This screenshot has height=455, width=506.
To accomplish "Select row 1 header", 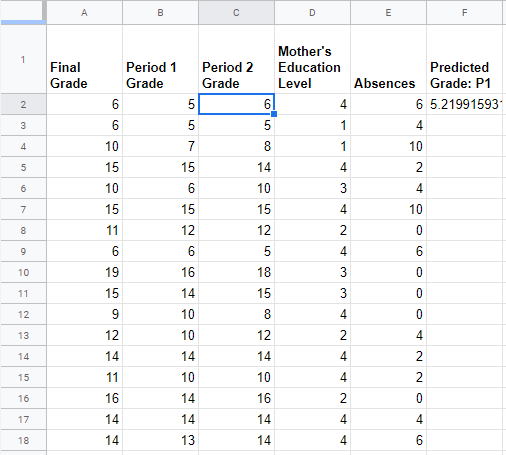I will pos(23,59).
